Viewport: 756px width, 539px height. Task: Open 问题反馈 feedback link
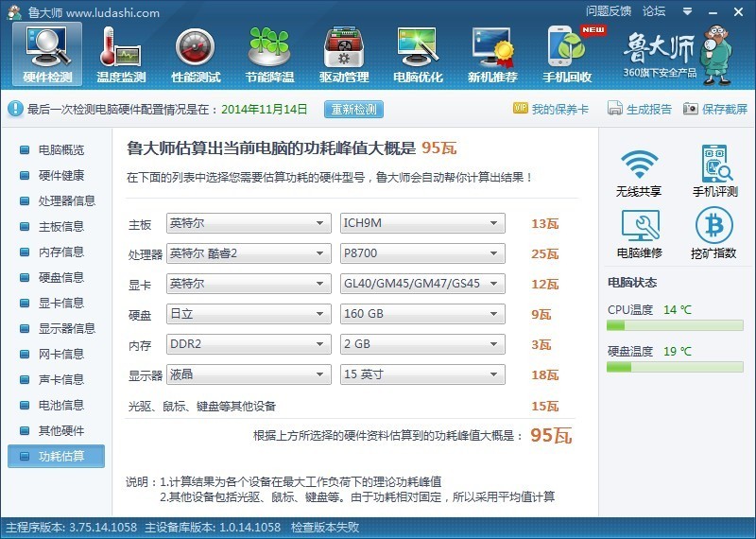click(x=609, y=10)
